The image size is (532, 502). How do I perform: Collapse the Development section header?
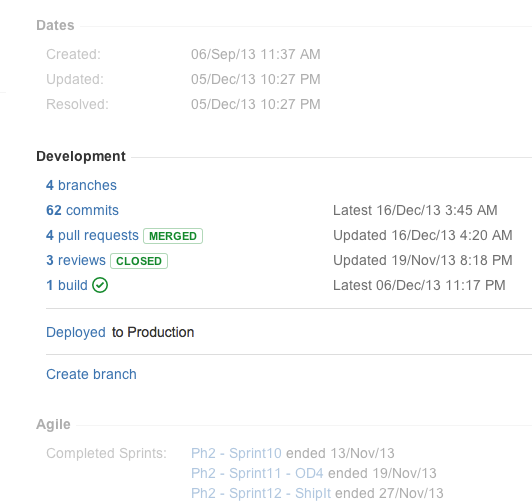coord(81,156)
